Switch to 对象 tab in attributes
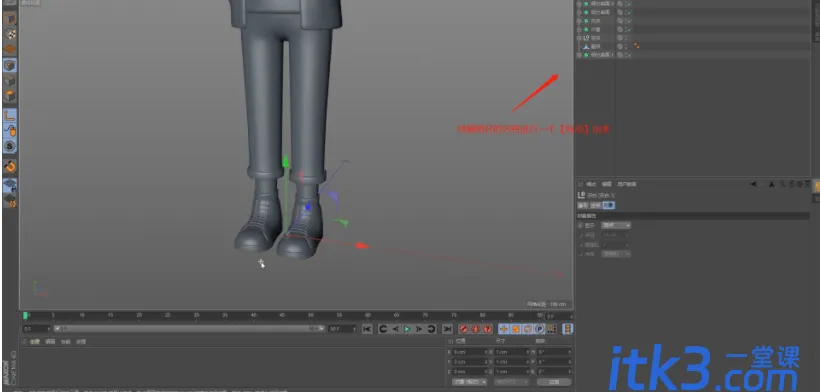820x392 pixels. pos(608,205)
